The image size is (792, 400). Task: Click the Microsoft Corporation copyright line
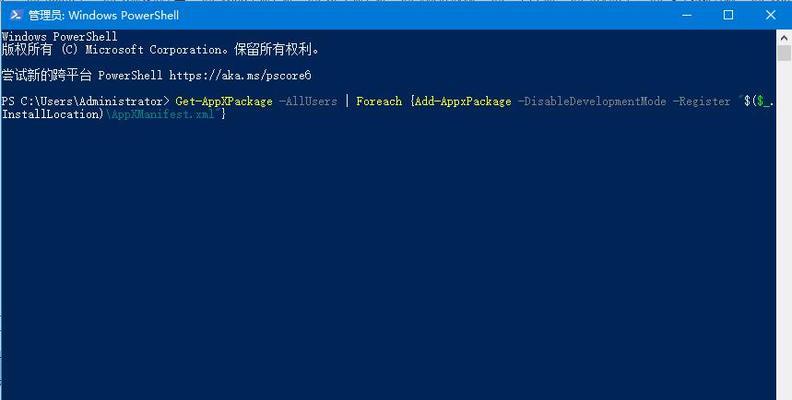point(161,49)
